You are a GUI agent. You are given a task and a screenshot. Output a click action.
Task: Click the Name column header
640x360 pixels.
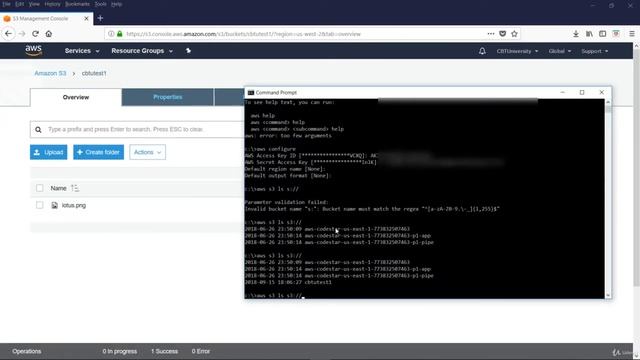tap(58, 188)
